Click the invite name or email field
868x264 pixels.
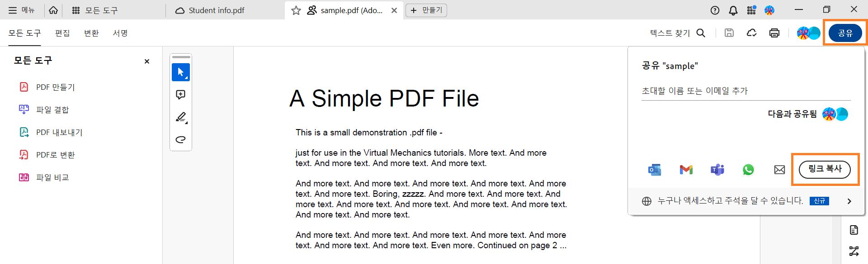coord(745,91)
